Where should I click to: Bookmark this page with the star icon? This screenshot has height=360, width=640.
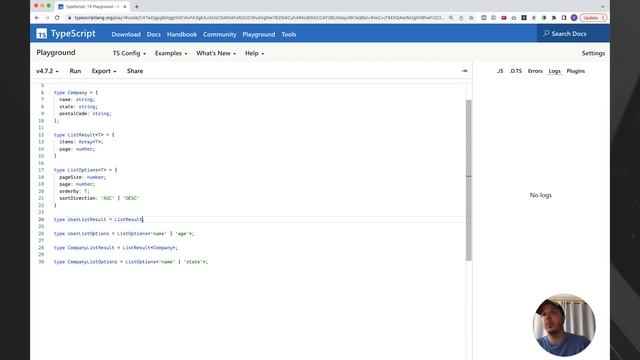[471, 18]
